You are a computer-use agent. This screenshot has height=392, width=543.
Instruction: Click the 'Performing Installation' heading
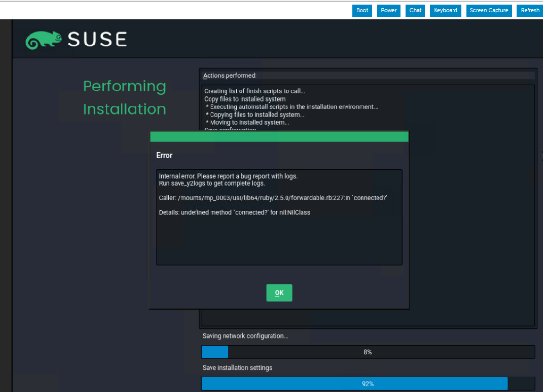(x=124, y=98)
